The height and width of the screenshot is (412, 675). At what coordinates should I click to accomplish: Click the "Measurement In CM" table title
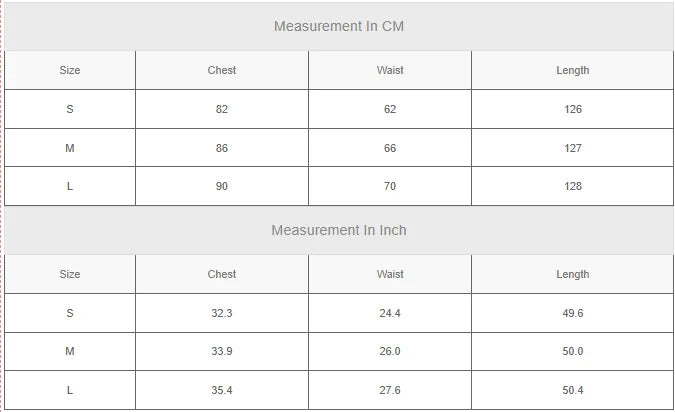pos(339,26)
